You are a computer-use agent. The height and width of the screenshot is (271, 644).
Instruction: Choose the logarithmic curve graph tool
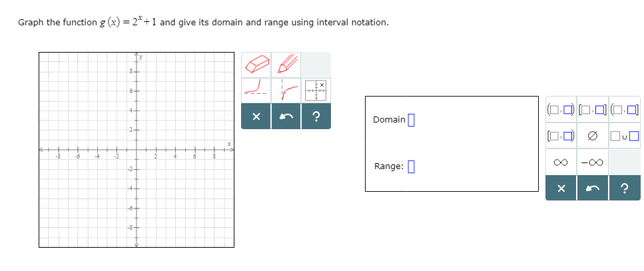pyautogui.click(x=286, y=90)
